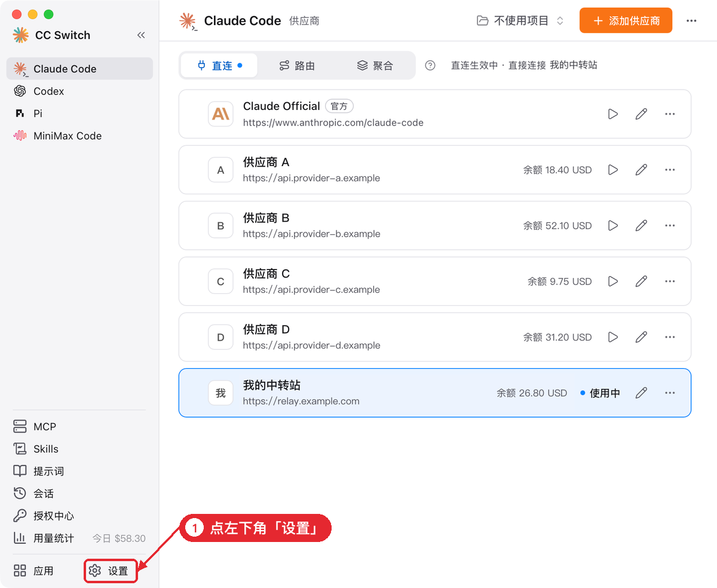Edit 供应商 D with pencil icon
Viewport: 717px width, 588px height.
pos(641,337)
